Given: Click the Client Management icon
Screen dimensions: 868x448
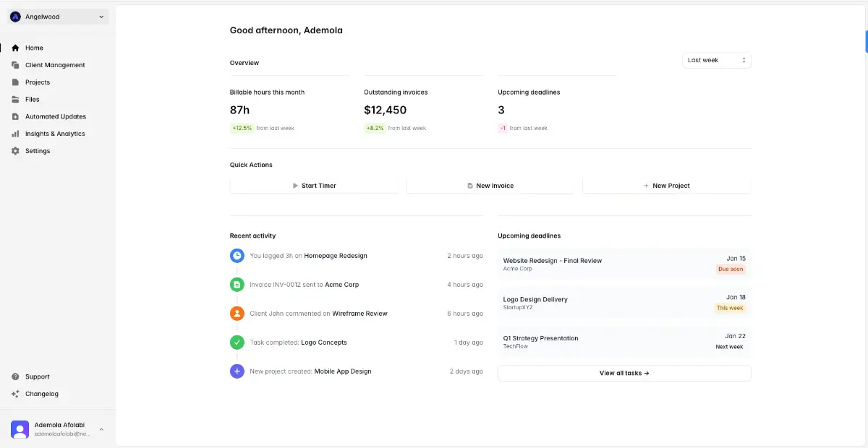Looking at the screenshot, I should [15, 65].
